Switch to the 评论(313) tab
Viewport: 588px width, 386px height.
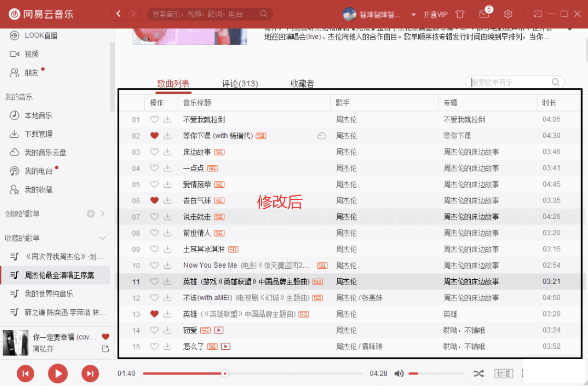pyautogui.click(x=240, y=84)
